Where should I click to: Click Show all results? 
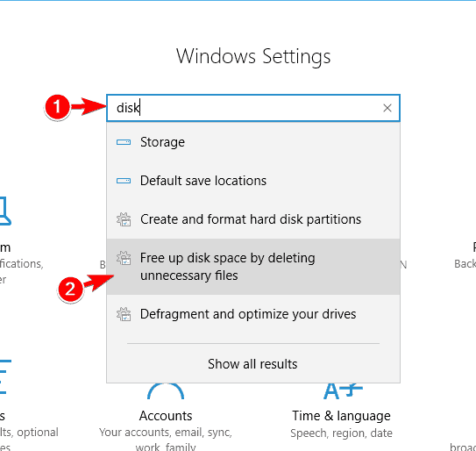[252, 364]
